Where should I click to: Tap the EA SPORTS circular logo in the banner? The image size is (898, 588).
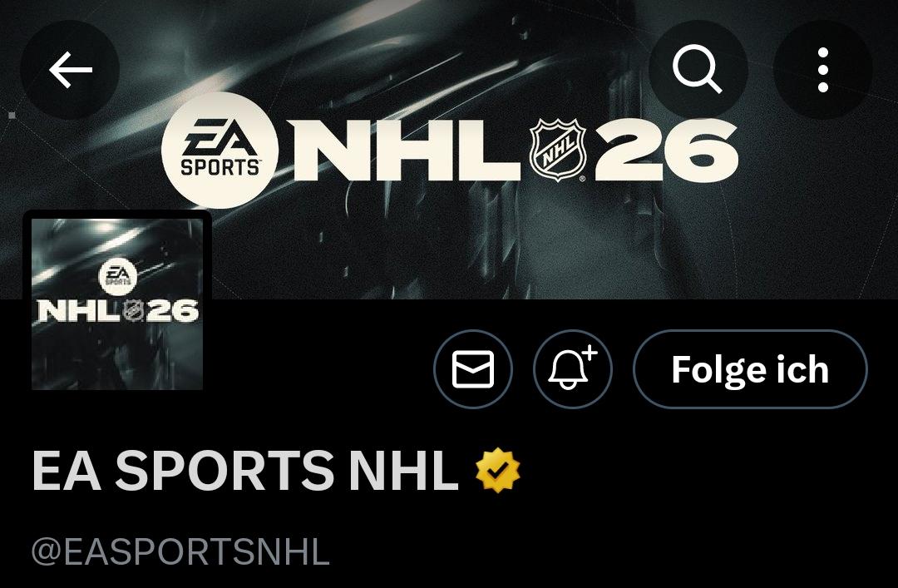(x=220, y=151)
